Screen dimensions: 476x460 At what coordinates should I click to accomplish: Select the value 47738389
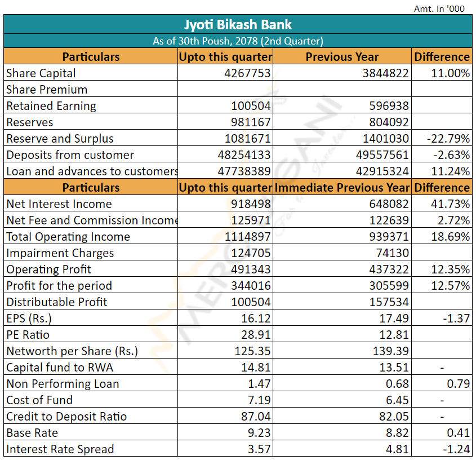244,172
